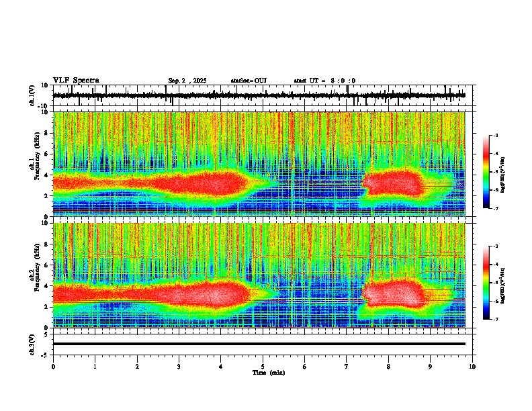
Task: Click the "ch.3(V)" axis label
Action: [x=33, y=345]
